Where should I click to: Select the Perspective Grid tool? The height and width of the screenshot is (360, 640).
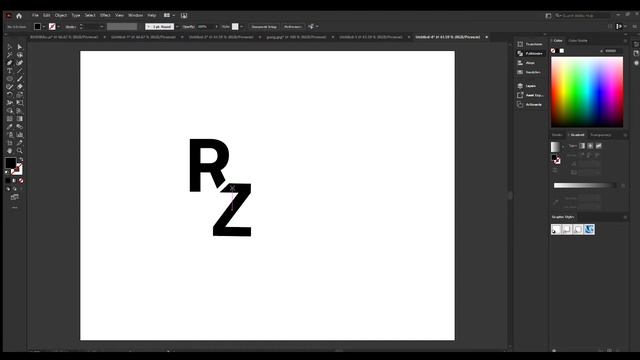tap(20, 111)
